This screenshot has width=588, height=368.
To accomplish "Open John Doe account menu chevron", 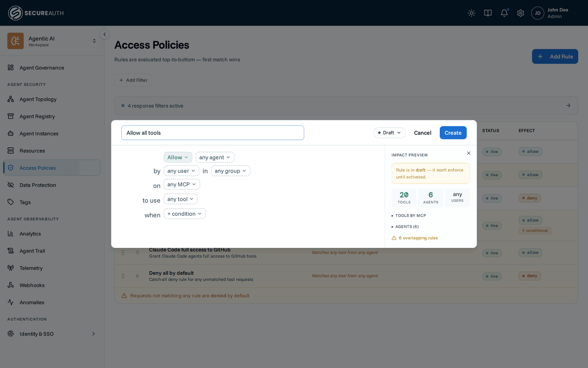I will pyautogui.click(x=575, y=13).
